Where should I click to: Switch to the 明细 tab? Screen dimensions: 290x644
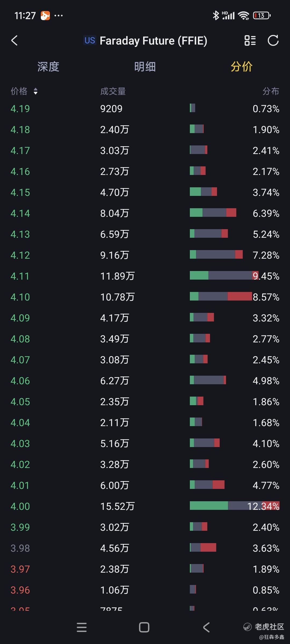coord(145,67)
